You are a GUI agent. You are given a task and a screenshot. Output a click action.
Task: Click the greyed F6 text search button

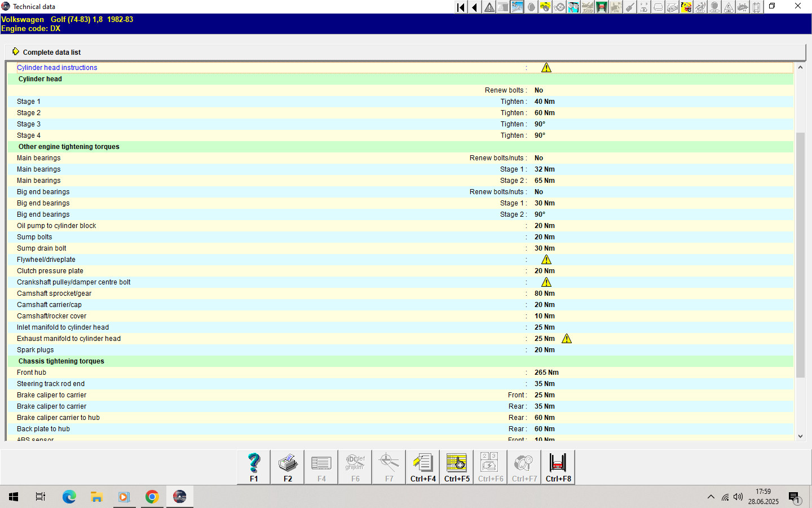pos(355,467)
